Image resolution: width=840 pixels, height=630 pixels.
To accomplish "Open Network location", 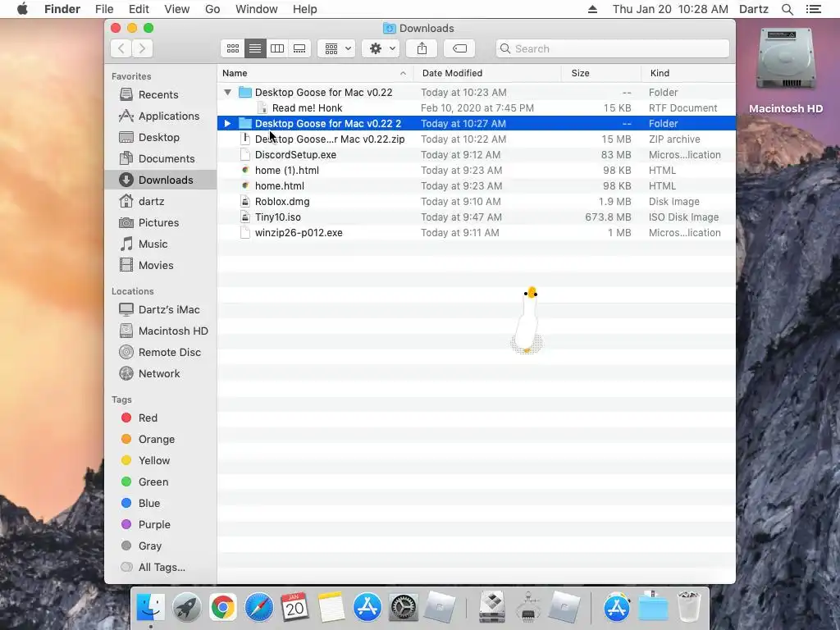I will pos(158,373).
